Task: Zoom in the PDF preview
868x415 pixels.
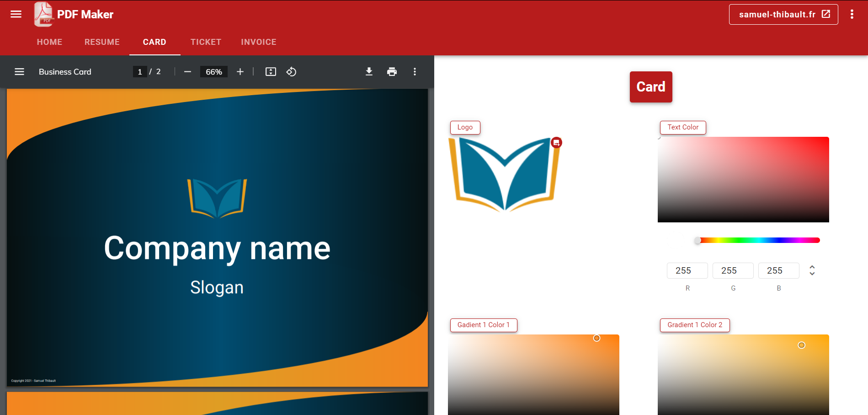Action: pyautogui.click(x=240, y=72)
